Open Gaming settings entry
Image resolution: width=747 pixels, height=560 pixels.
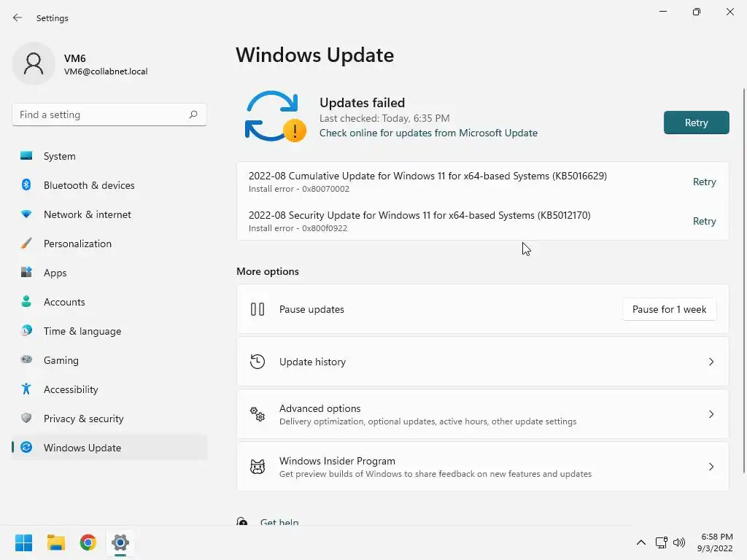109,359
